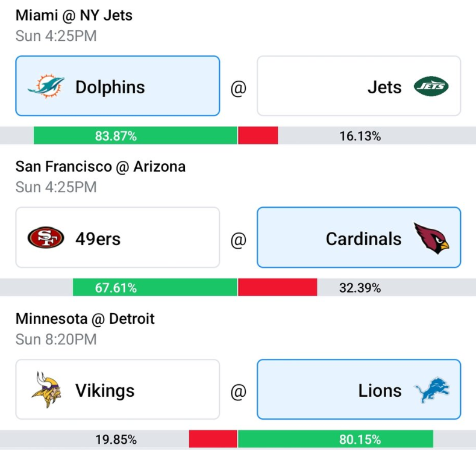Screen dimensions: 476x454
Task: Pick the Lions to win
Action: 359,390
